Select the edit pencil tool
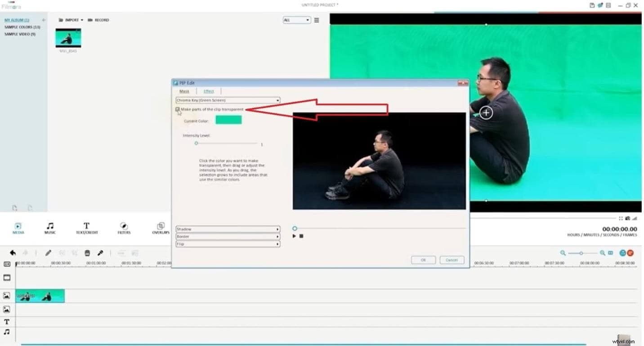The image size is (644, 346). pos(48,253)
